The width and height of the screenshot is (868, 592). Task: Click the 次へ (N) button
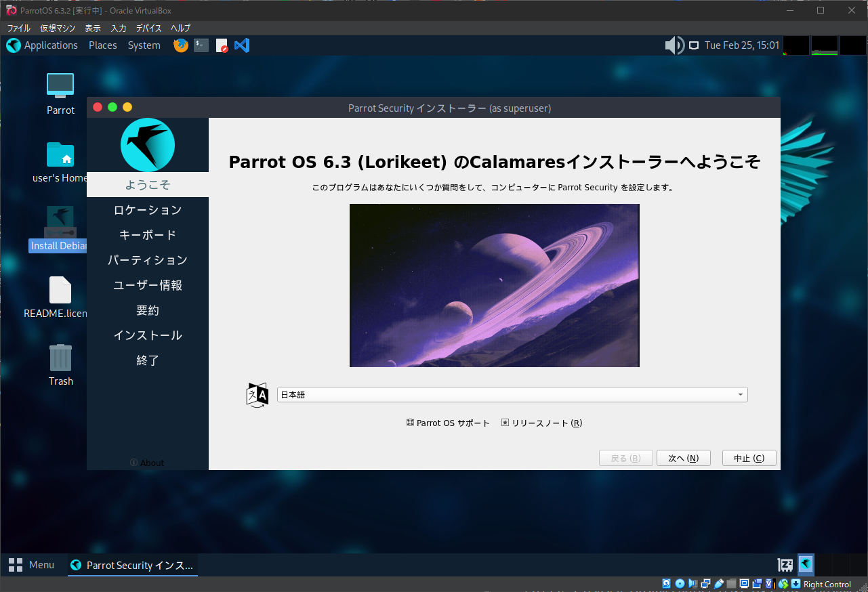[x=683, y=458]
